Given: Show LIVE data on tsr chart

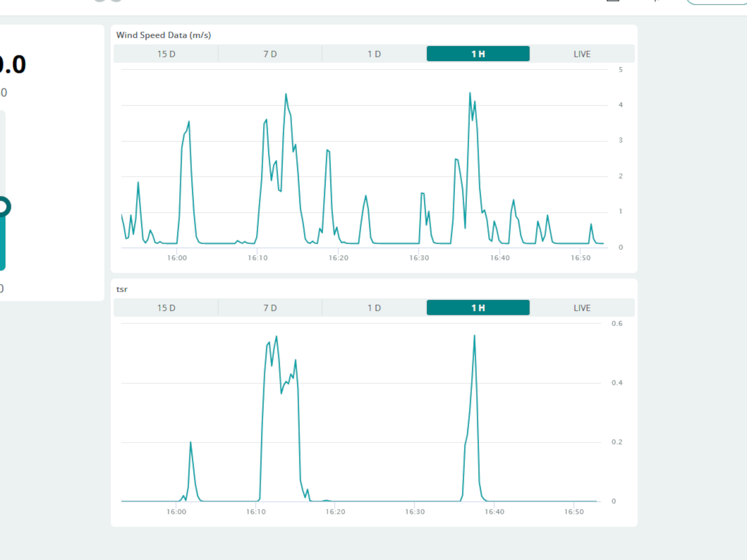Looking at the screenshot, I should point(582,308).
